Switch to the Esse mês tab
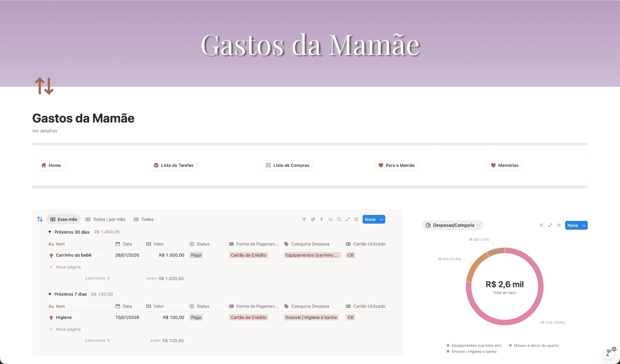 [64, 219]
